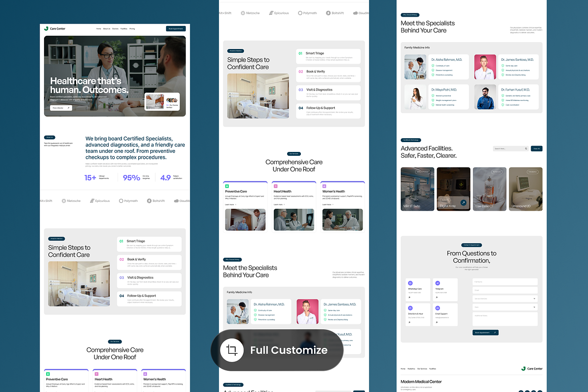Click the Telegram icon
Screen dimensions: 588x392
[x=438, y=283]
